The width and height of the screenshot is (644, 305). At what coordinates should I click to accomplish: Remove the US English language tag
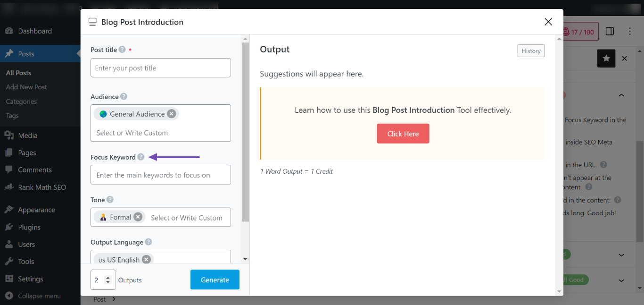pos(147,260)
